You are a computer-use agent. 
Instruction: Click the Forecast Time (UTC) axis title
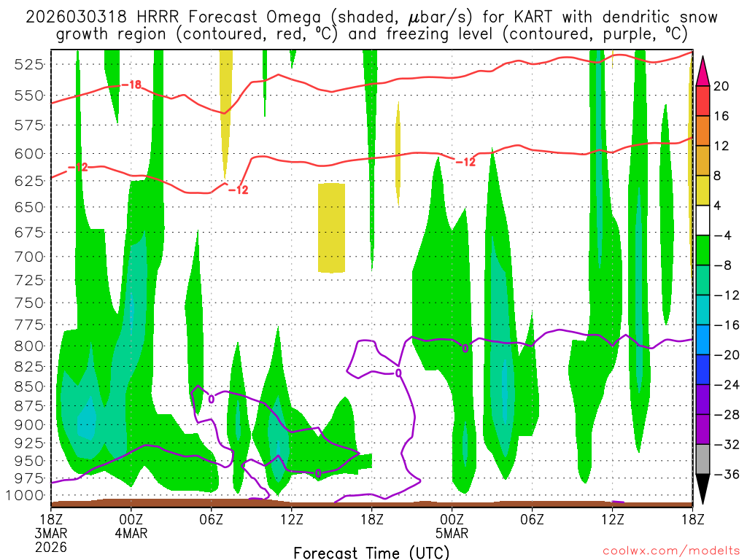(371, 553)
